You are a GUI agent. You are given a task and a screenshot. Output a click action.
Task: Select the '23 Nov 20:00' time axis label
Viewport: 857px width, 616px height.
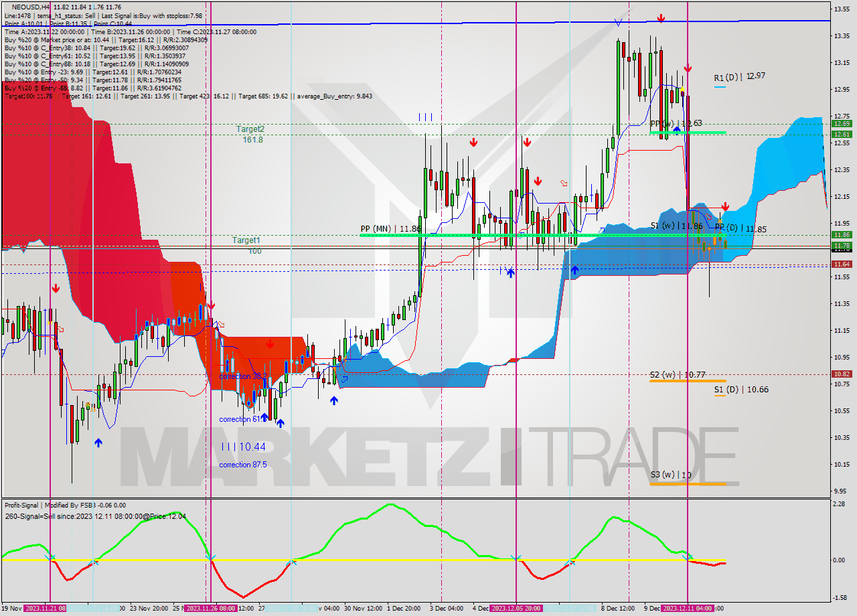(149, 609)
